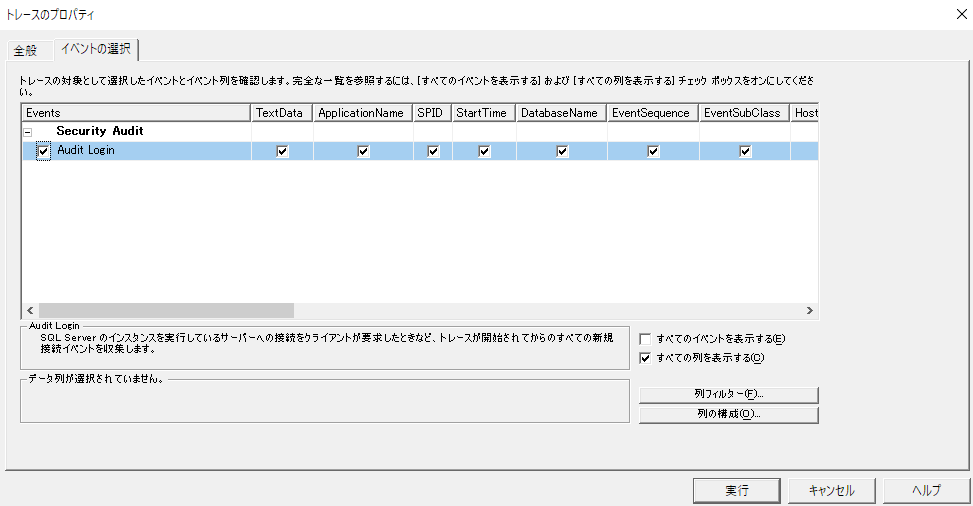Enable すべてのイベントを表示する checkbox
Screen dimensions: 973x506
coord(645,339)
